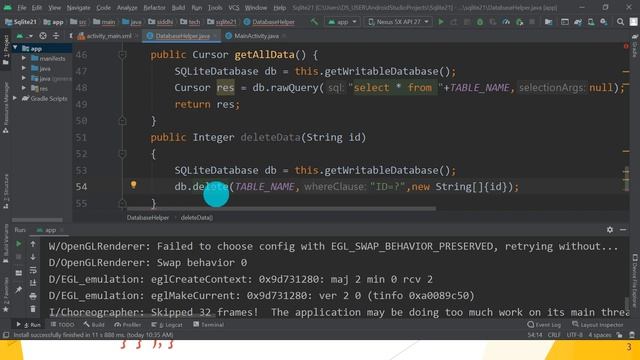This screenshot has width=640, height=360.
Task: Open the File menu
Action: coord(22,8)
